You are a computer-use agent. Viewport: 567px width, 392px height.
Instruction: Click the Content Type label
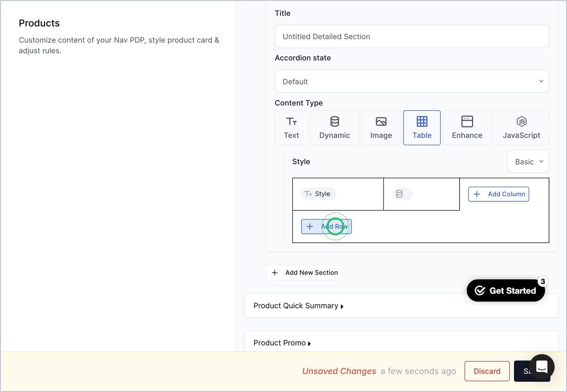[299, 103]
